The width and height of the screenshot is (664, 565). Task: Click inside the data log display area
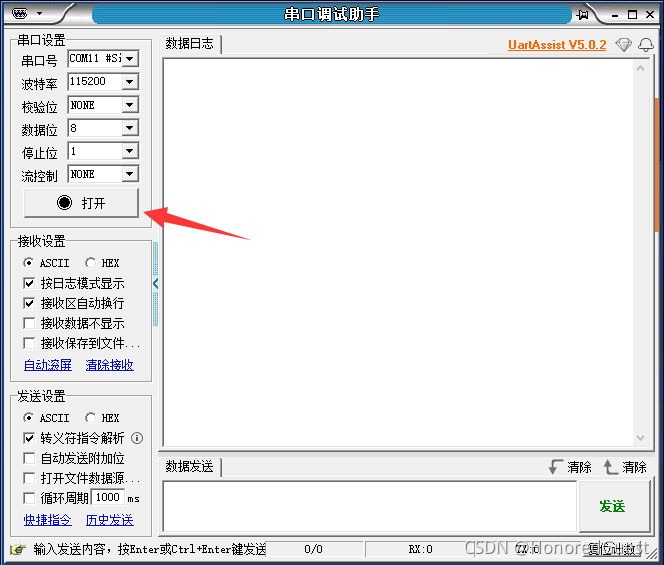tap(398, 252)
